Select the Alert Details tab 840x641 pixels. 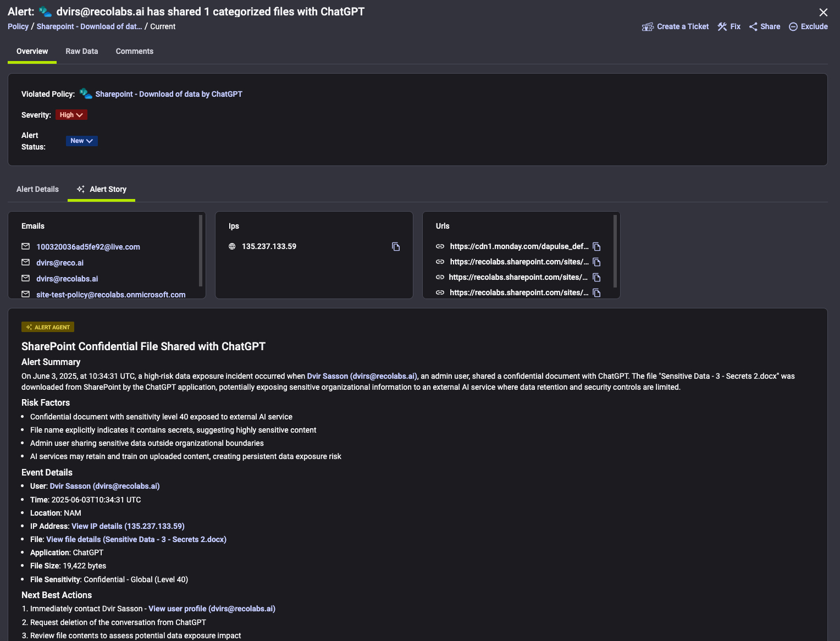point(37,189)
